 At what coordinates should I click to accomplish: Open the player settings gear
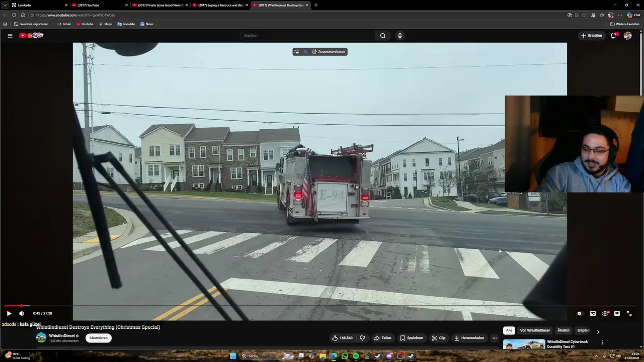605,313
